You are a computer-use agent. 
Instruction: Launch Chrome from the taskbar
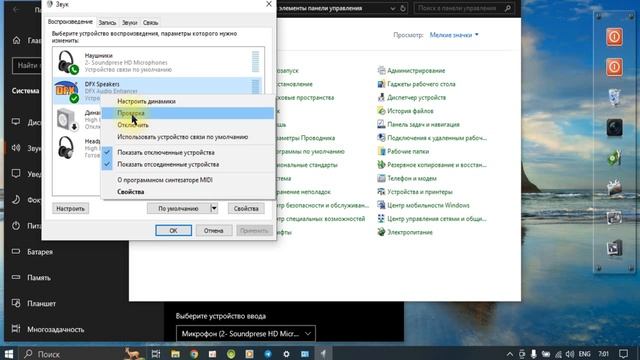194,354
